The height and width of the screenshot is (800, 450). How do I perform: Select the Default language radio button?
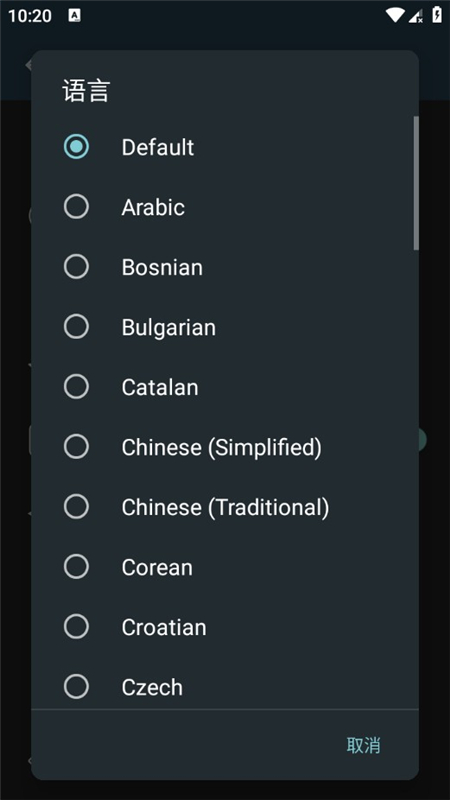pos(76,147)
